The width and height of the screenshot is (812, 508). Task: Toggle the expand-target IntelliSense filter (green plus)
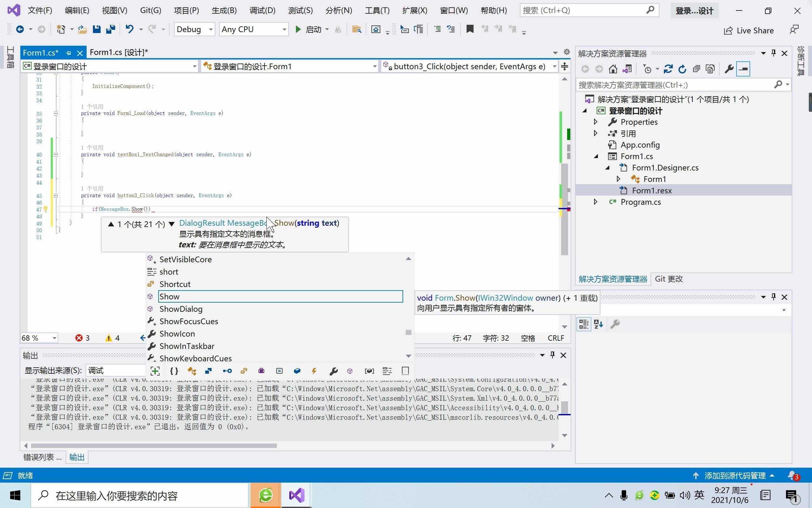(155, 371)
